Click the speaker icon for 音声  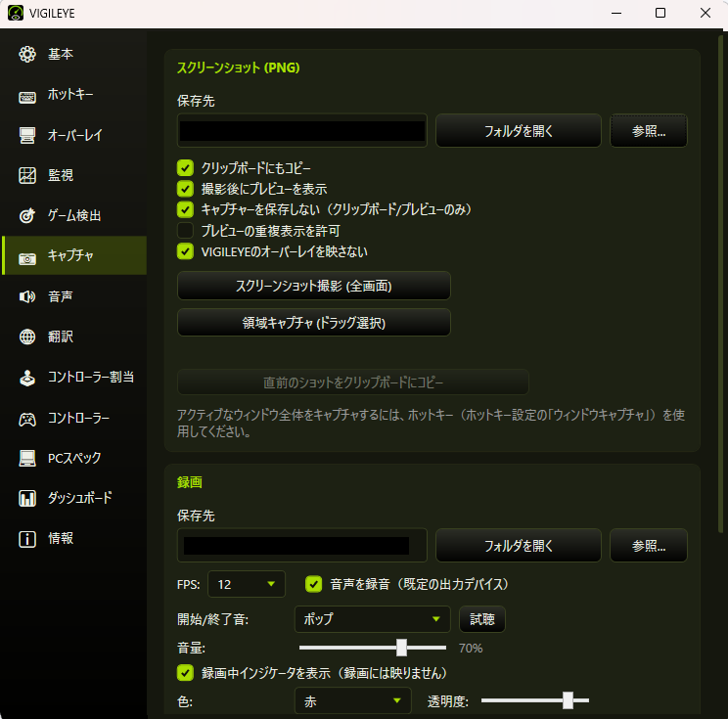[x=27, y=296]
